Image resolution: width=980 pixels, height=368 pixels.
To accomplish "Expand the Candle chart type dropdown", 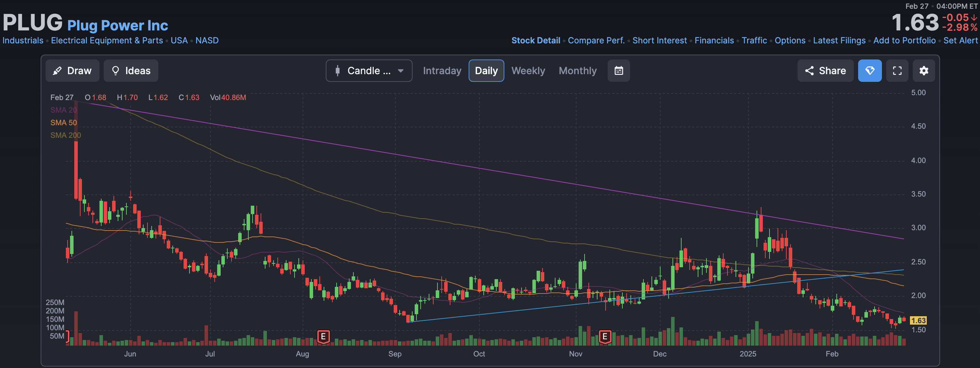I will (x=369, y=71).
